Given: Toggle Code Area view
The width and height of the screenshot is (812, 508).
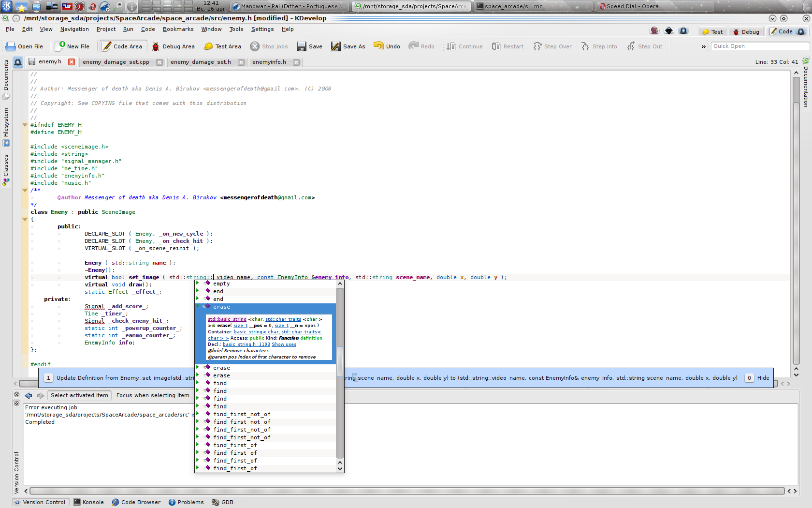Looking at the screenshot, I should pyautogui.click(x=122, y=46).
